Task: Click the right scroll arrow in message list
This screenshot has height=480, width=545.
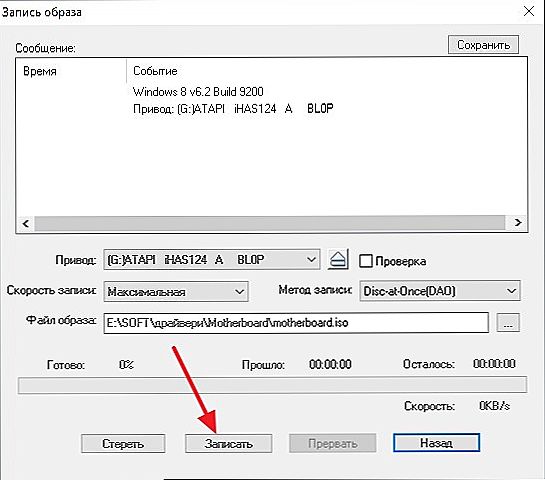Action: [x=518, y=222]
